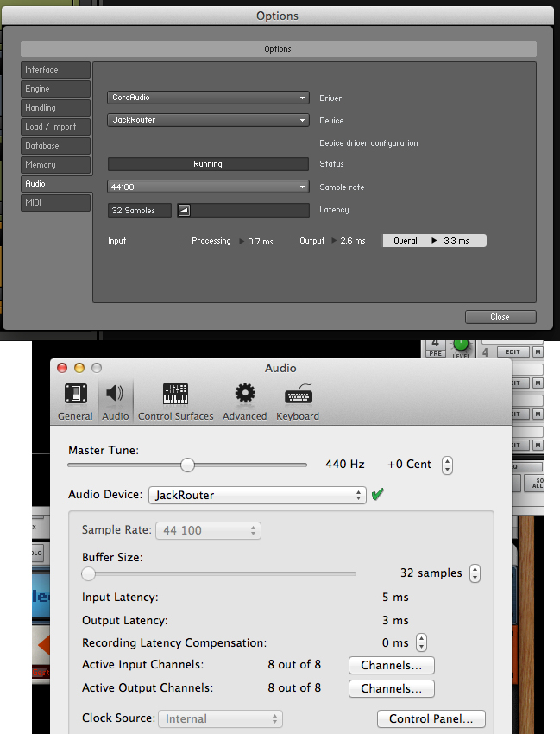Open the Clock Source Internal popup

pos(220,718)
